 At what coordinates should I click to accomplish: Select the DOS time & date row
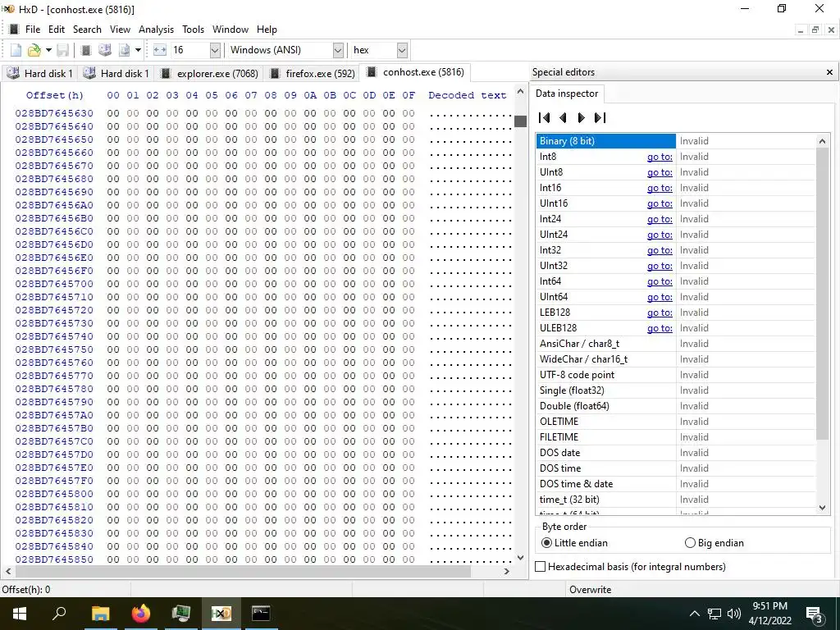(x=676, y=484)
